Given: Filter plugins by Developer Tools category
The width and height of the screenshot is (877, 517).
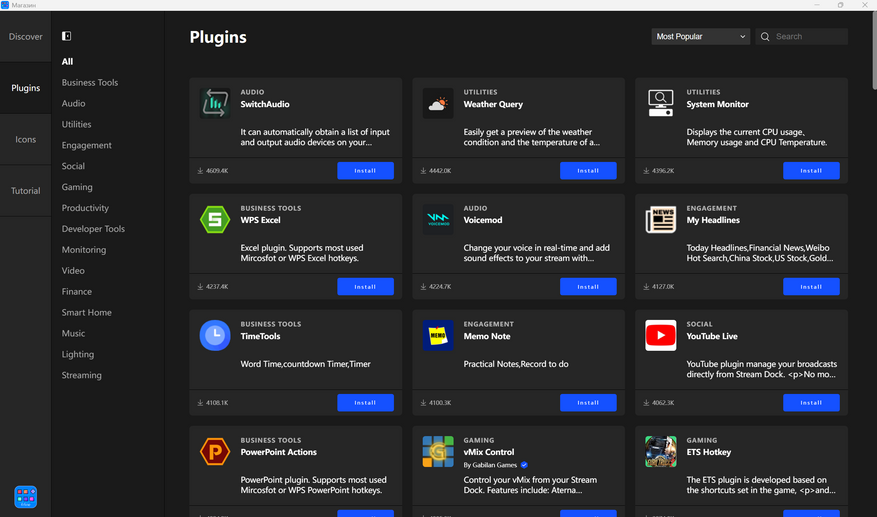Looking at the screenshot, I should point(93,229).
